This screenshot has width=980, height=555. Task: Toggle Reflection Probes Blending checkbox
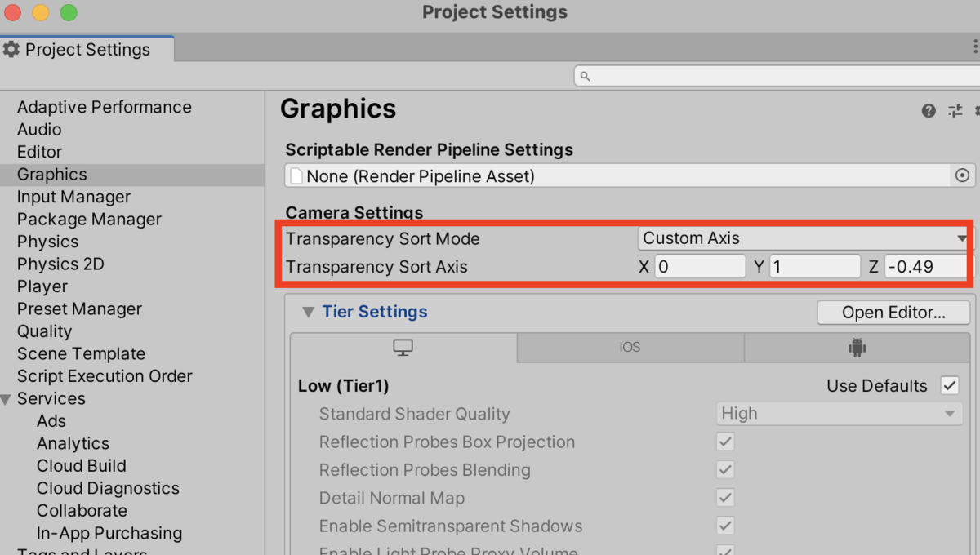(x=725, y=469)
